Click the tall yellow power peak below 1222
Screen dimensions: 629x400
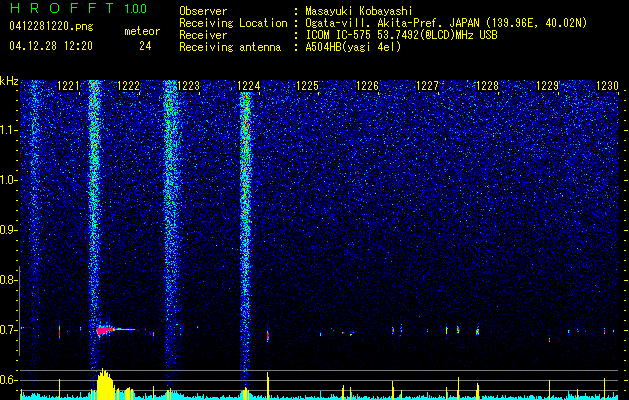(x=105, y=384)
